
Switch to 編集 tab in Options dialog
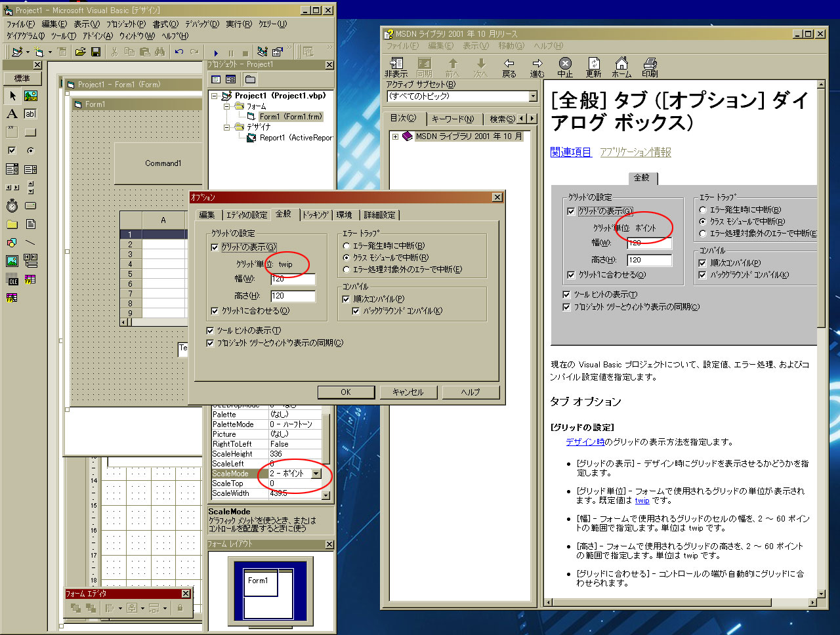pos(207,215)
